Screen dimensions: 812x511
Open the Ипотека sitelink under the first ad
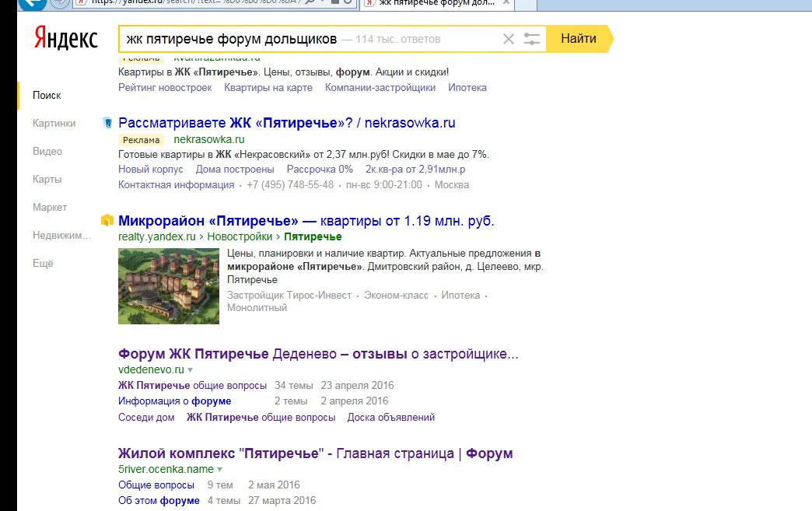click(467, 87)
